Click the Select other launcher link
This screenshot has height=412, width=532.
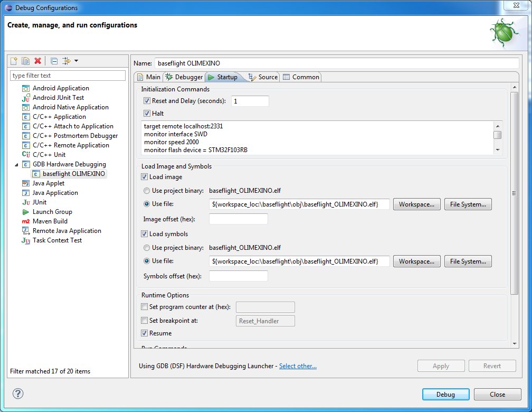pos(298,366)
